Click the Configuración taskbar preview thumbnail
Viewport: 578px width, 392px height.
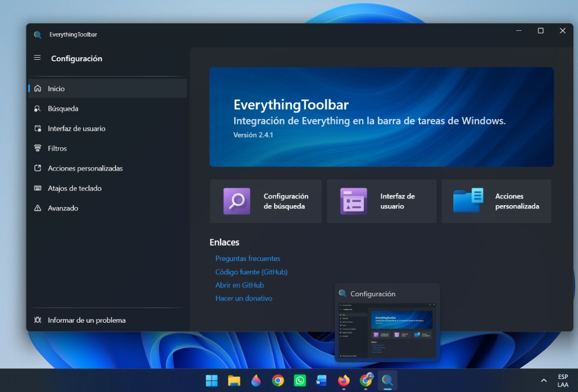click(387, 330)
